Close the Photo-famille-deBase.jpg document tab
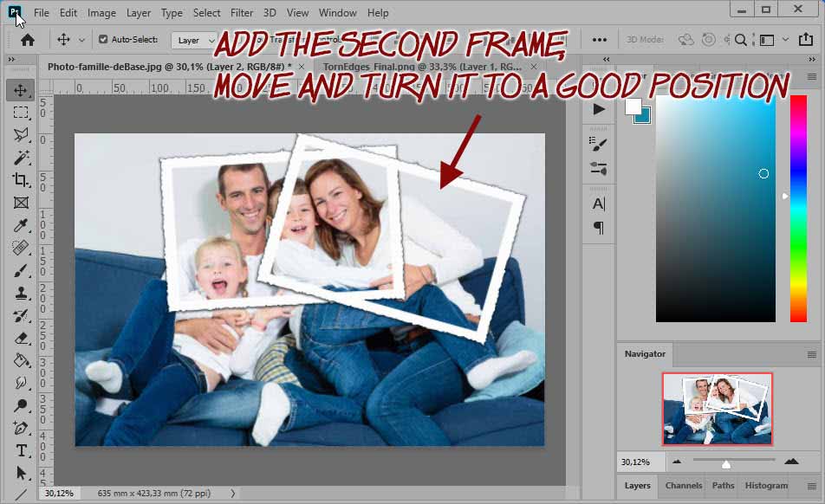Screen dimensions: 825x504 point(302,67)
